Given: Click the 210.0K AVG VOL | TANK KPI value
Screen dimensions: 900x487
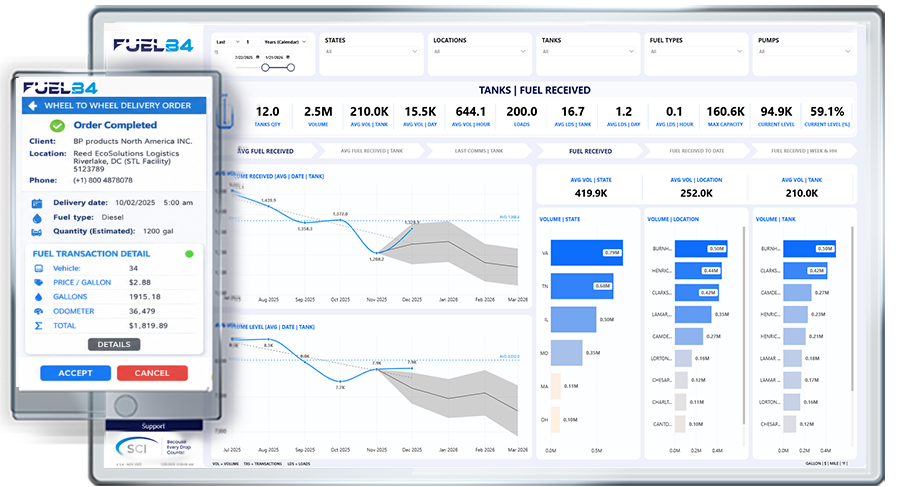Looking at the screenshot, I should click(x=369, y=111).
